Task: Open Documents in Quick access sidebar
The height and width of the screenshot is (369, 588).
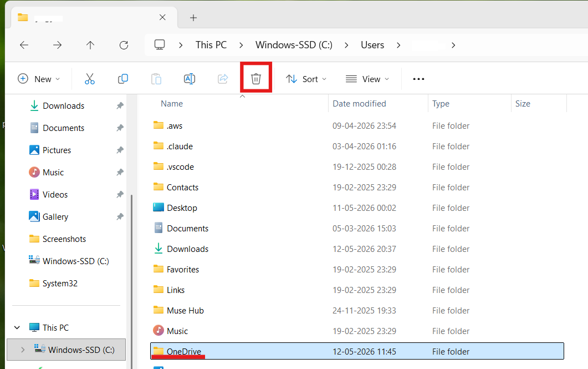Action: 63,128
